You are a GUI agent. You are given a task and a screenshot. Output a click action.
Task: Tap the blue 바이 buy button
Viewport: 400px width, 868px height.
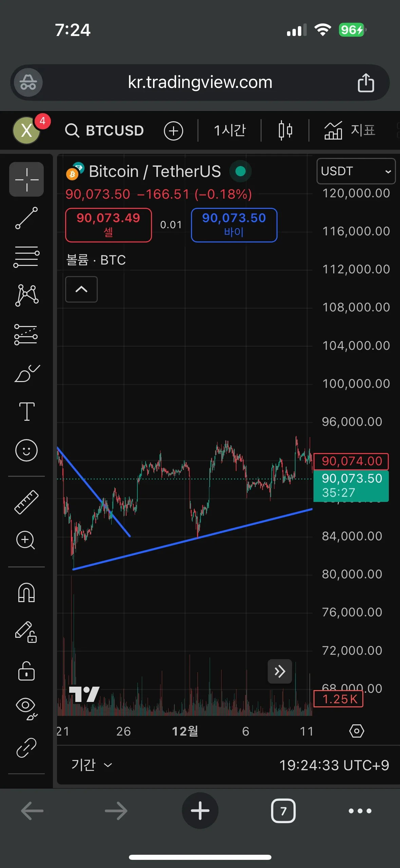click(x=234, y=225)
